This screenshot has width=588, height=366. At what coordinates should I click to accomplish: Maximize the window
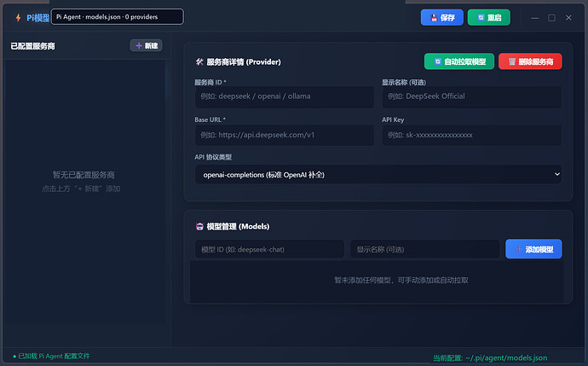click(x=551, y=18)
